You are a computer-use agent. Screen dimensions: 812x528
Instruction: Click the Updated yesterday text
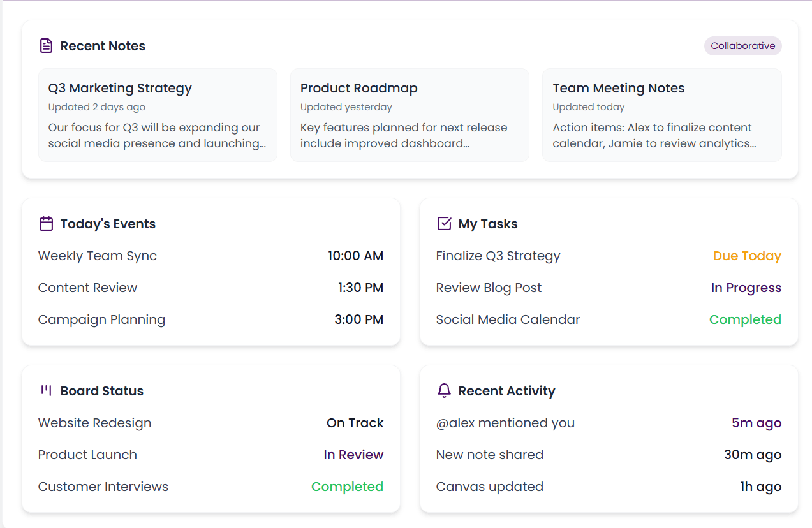(x=346, y=107)
